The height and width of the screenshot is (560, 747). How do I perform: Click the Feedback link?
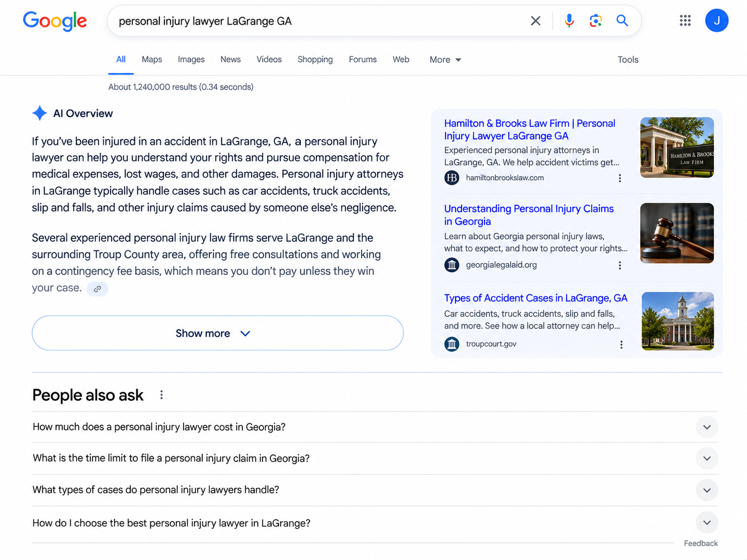[x=701, y=543]
